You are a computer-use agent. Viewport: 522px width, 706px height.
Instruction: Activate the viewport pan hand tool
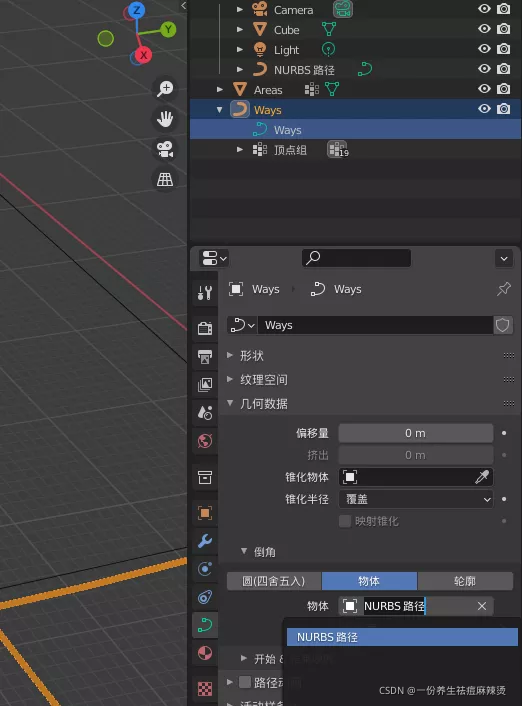(x=165, y=119)
